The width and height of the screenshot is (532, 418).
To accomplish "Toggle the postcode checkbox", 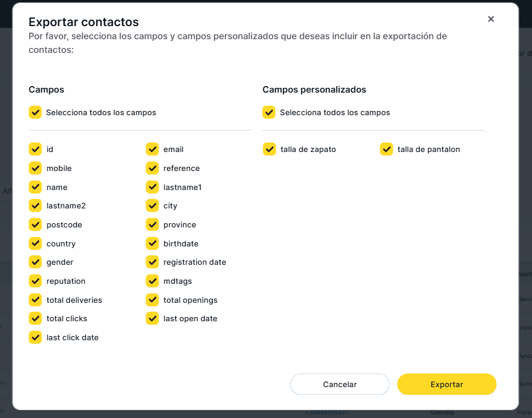I will [35, 224].
